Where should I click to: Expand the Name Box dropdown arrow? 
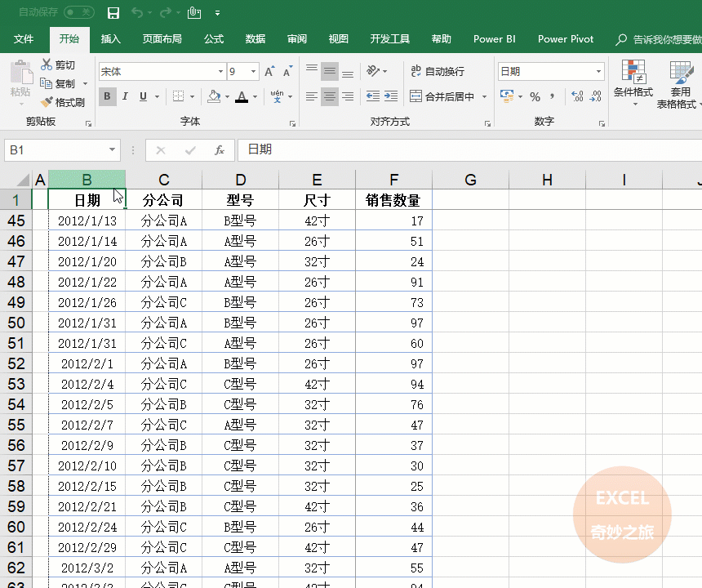(112, 149)
